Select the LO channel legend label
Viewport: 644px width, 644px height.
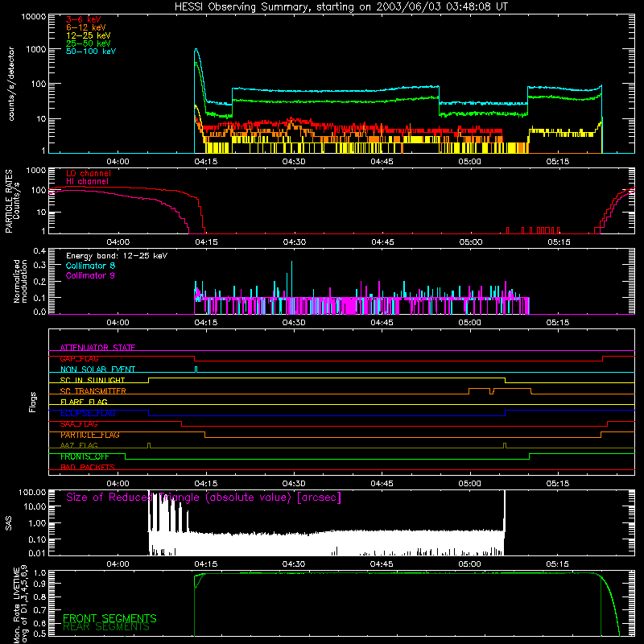(x=89, y=173)
